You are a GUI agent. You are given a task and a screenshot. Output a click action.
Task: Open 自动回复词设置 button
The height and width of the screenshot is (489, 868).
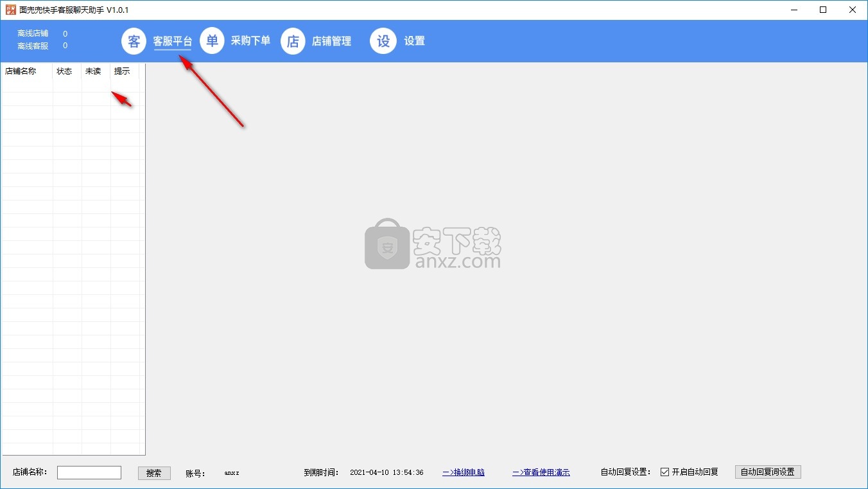(768, 472)
